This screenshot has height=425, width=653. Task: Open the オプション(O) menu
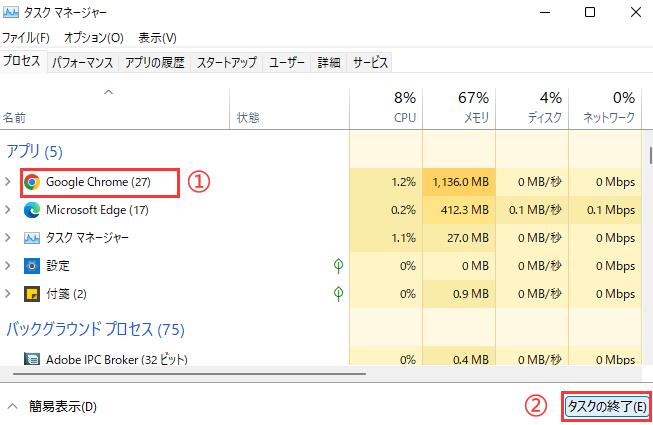93,37
